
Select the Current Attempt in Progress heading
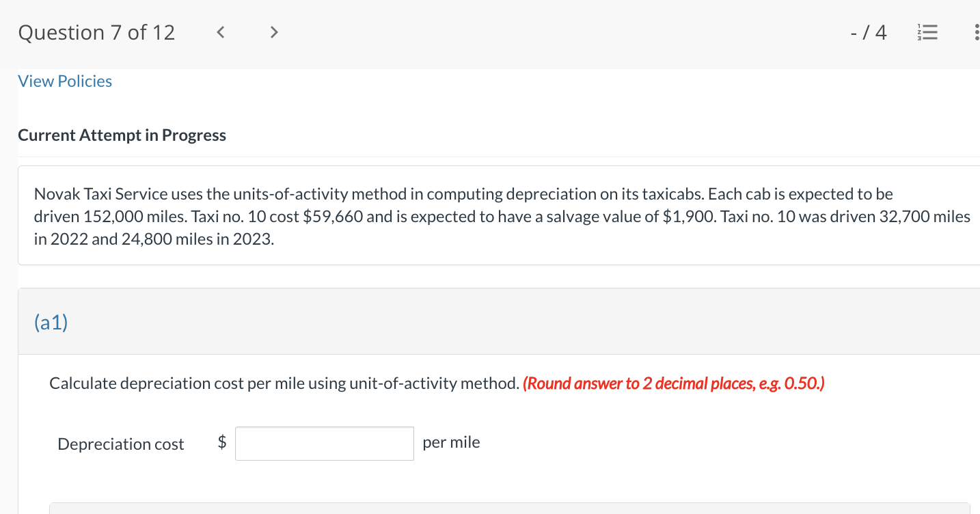[122, 135]
